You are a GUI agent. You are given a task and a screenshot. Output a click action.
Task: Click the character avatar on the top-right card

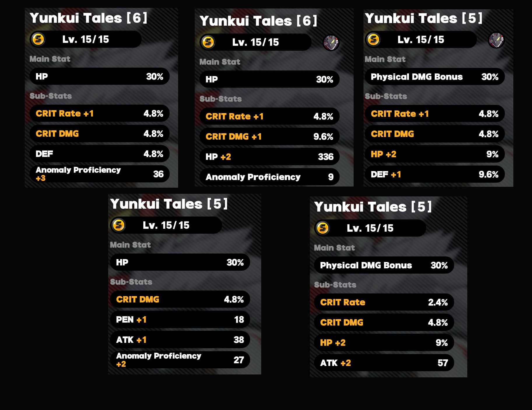(x=496, y=40)
